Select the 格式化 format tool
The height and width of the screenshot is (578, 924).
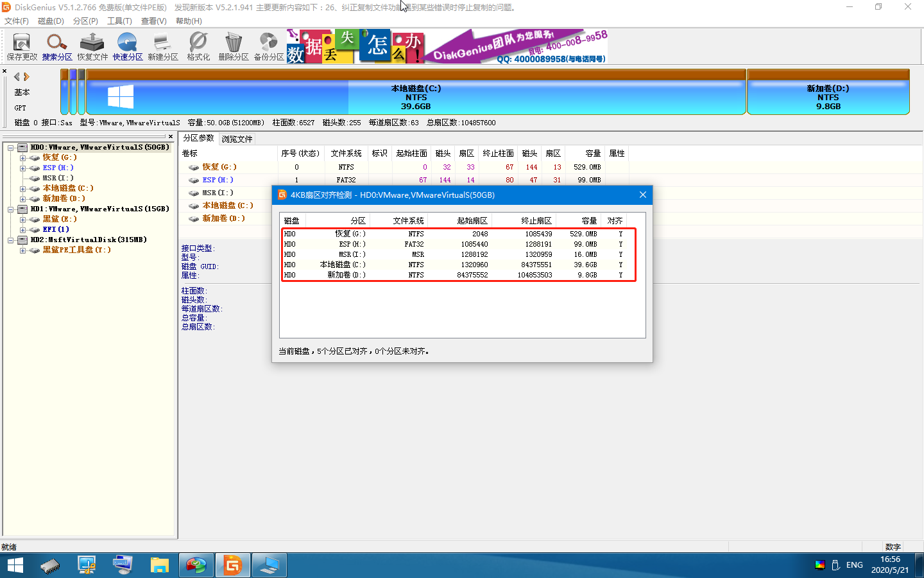point(198,47)
